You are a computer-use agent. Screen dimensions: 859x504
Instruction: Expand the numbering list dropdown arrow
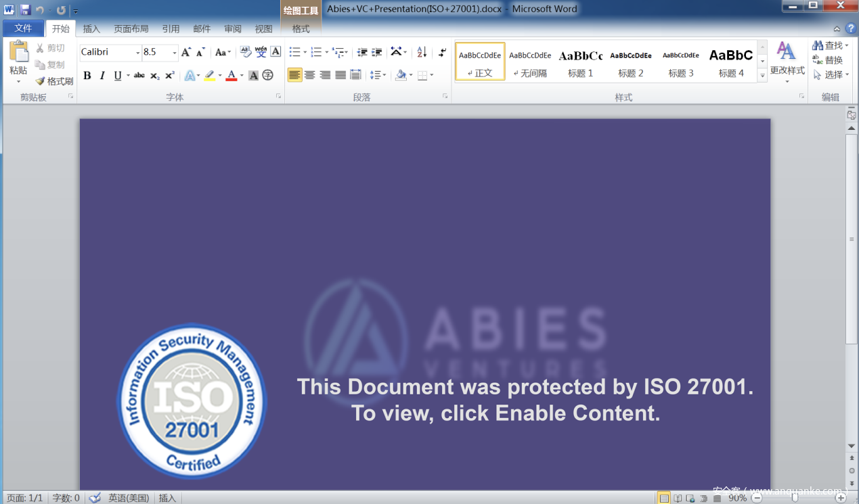tap(326, 52)
